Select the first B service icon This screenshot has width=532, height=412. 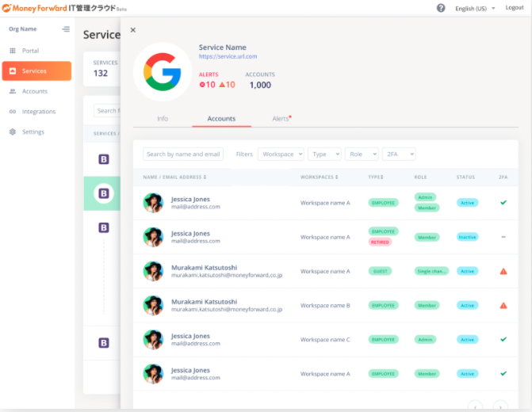(104, 159)
